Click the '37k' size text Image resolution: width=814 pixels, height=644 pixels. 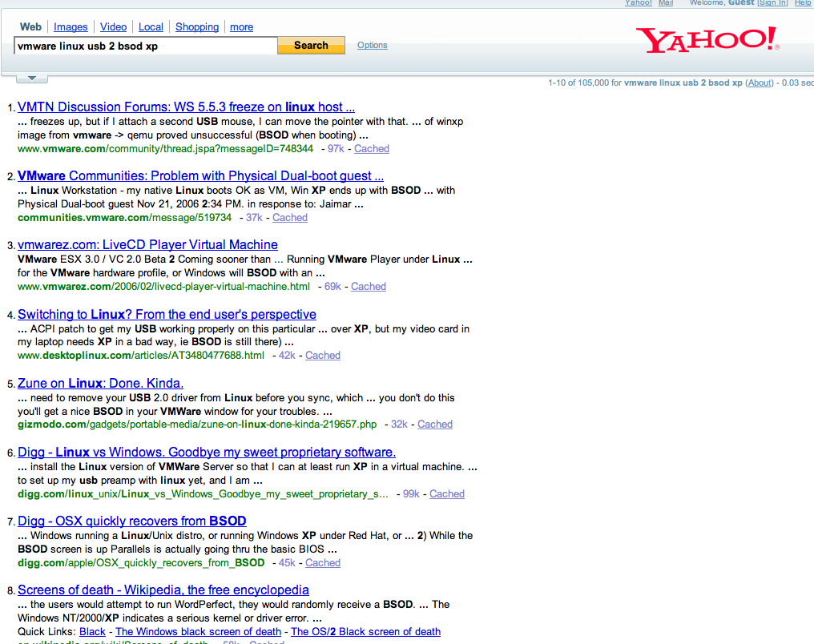click(254, 218)
